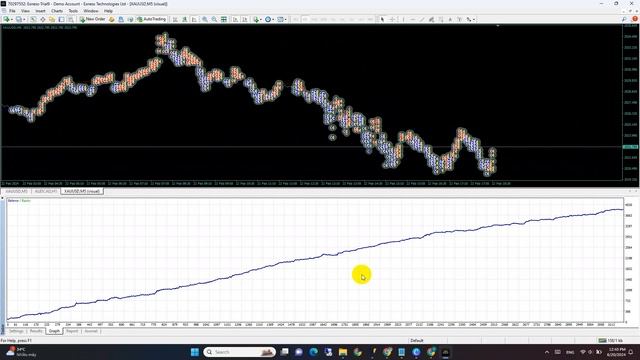Switch to the AUDCAD,H1 chart tab
Viewport: 640px width, 360px height.
point(46,191)
